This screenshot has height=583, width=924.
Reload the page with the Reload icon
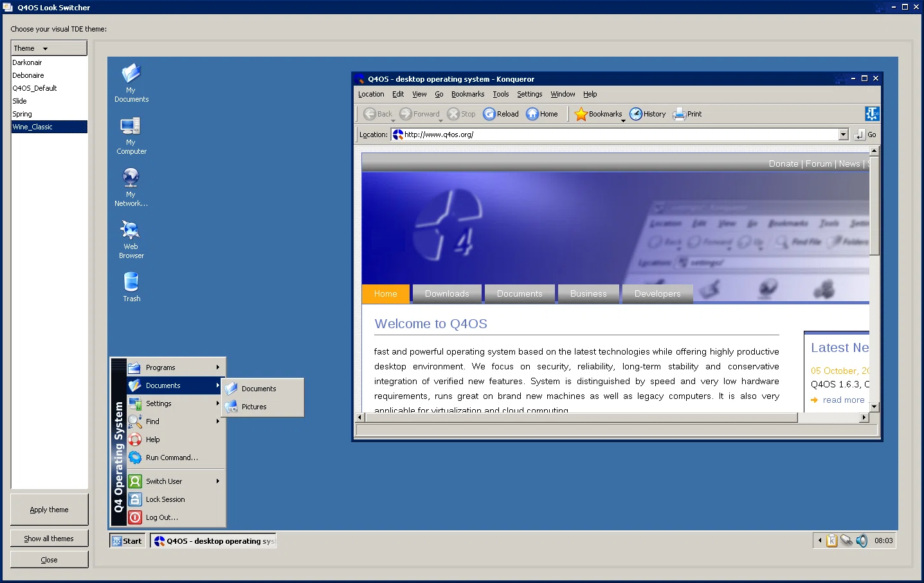(x=489, y=114)
